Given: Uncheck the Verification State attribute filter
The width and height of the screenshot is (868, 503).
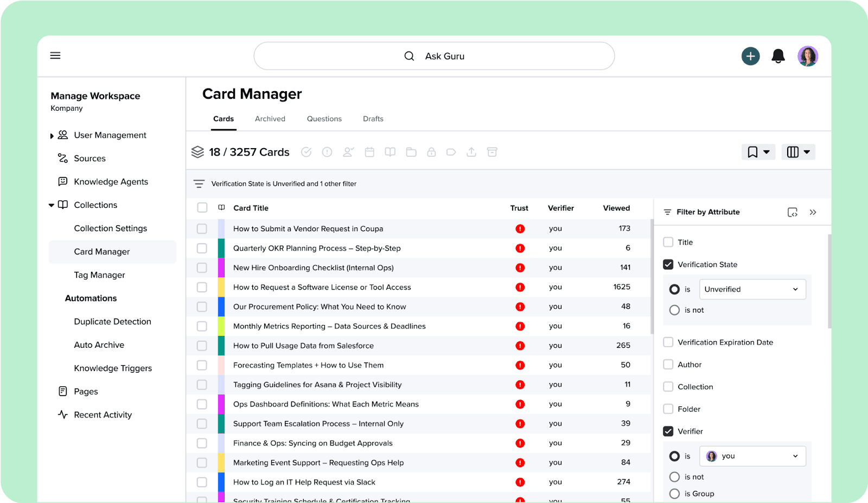Looking at the screenshot, I should [x=668, y=264].
